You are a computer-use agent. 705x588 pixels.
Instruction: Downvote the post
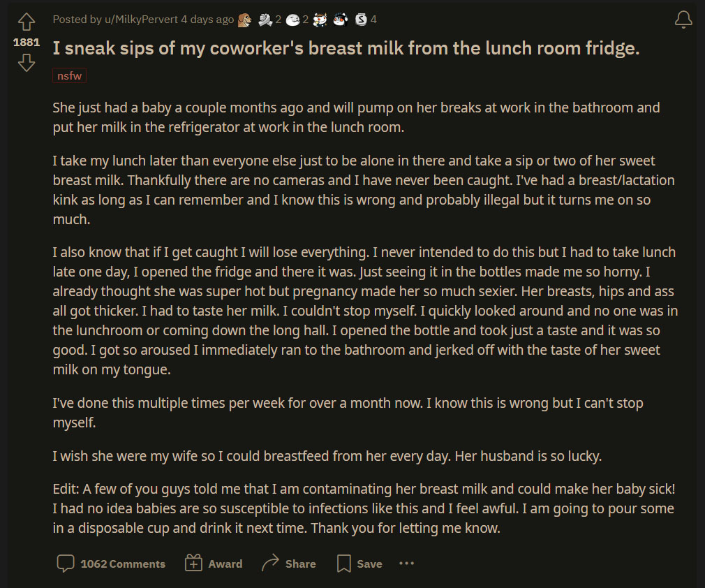click(x=27, y=63)
